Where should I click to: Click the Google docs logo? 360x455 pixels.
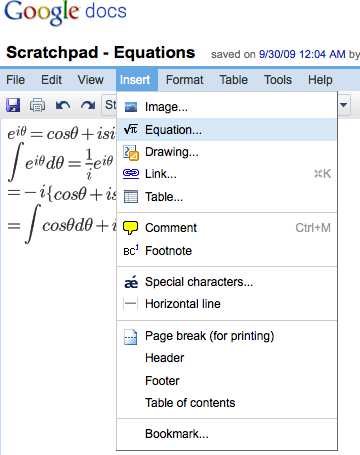65,12
